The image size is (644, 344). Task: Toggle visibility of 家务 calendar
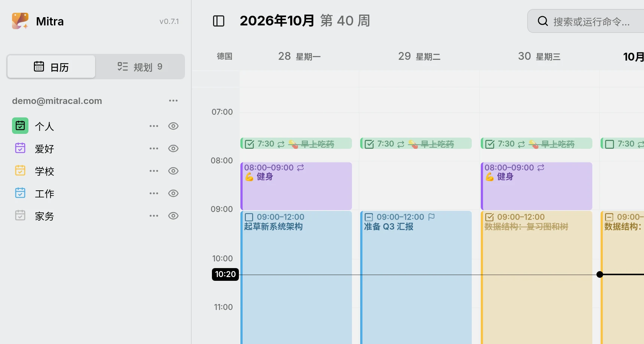click(x=173, y=216)
